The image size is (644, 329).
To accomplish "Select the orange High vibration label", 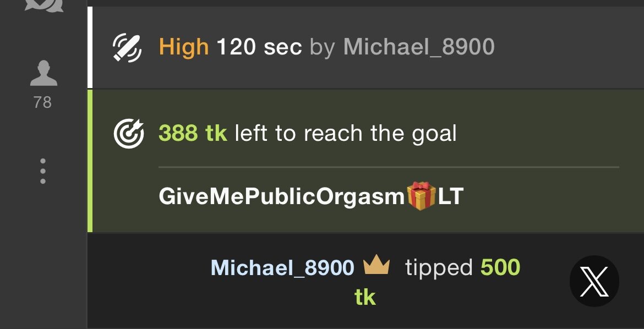I will click(x=184, y=46).
